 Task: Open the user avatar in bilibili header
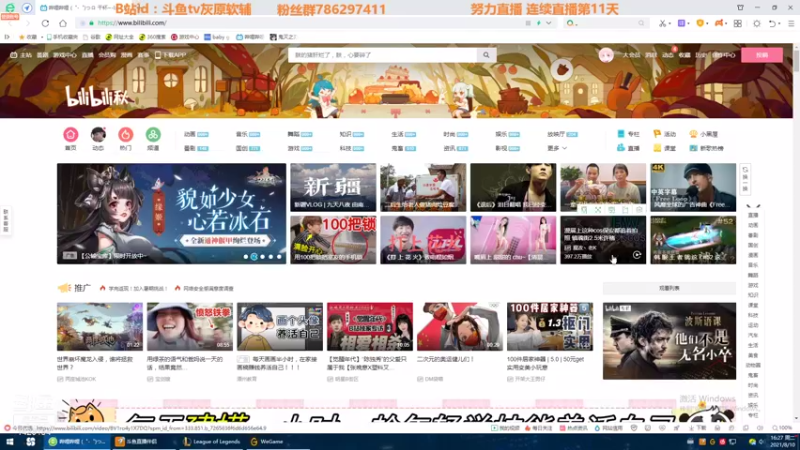point(606,55)
